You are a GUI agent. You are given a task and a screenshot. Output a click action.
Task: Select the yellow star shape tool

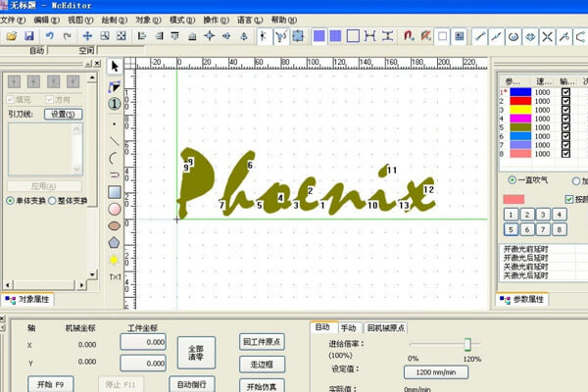(x=114, y=260)
